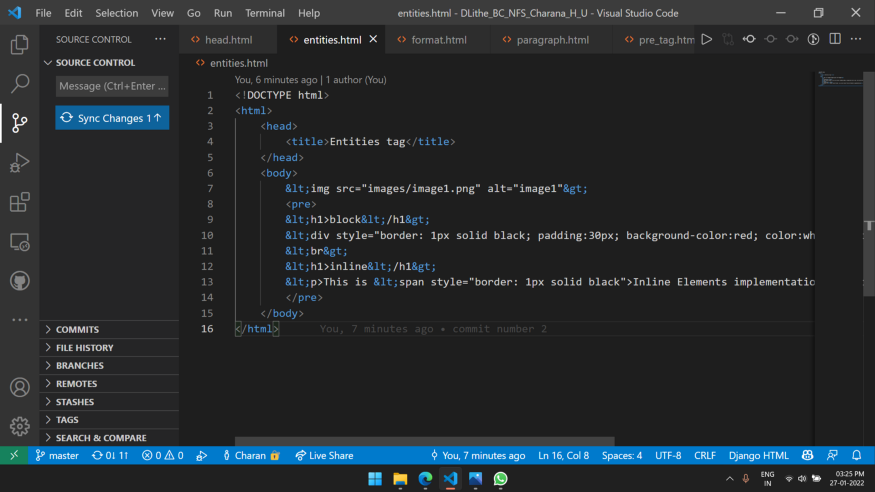Toggle file blame annotations icon
This screenshot has width=875, height=492.
point(814,39)
